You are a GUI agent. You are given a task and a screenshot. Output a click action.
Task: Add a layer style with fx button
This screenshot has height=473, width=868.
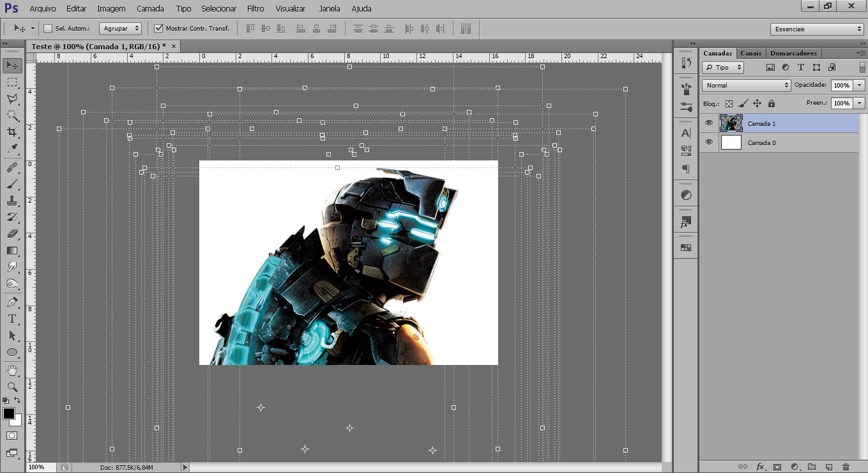(760, 467)
